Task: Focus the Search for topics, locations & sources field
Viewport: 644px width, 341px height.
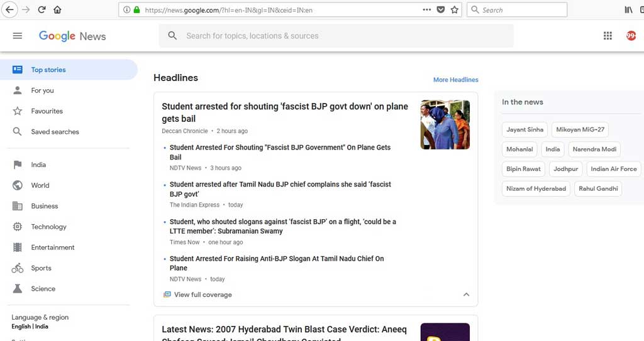Action: (336, 36)
